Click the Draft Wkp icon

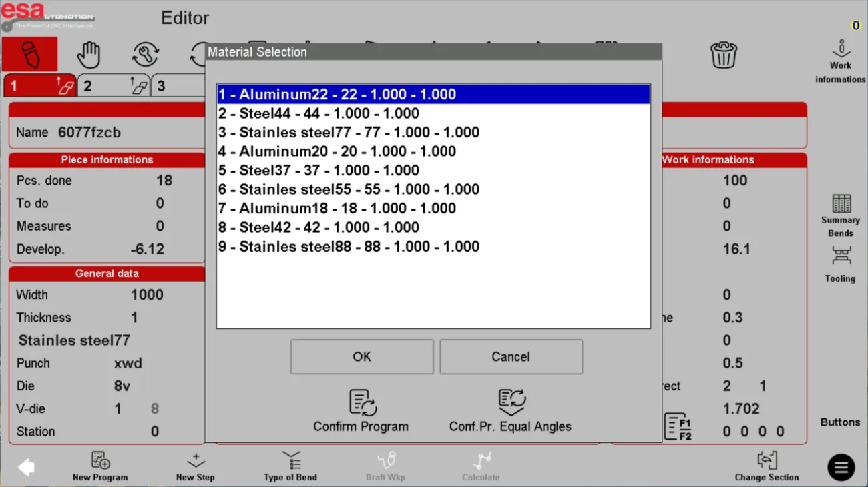385,466
